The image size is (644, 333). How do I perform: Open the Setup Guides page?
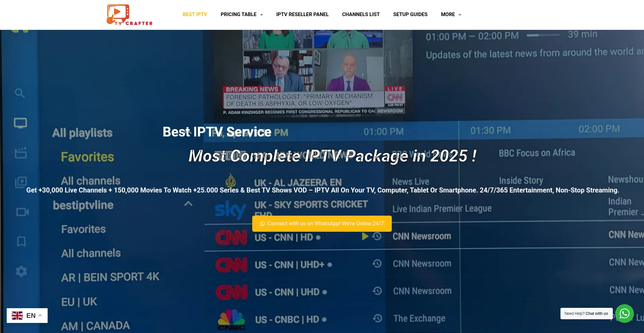[410, 14]
